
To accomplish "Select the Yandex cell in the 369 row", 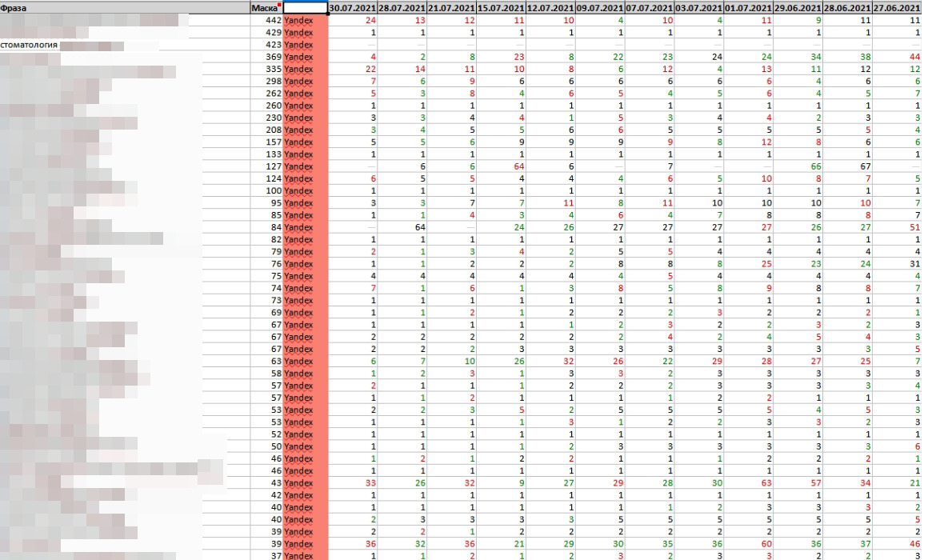I will pyautogui.click(x=298, y=57).
